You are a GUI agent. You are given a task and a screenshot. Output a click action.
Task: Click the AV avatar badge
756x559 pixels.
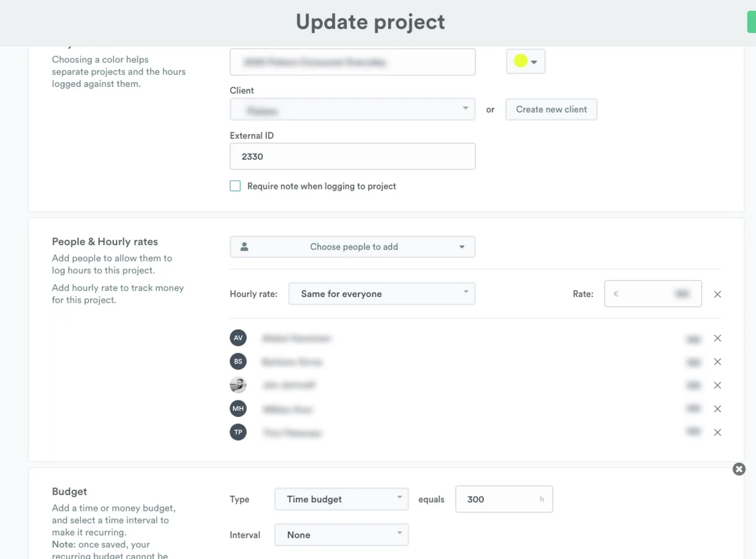point(238,338)
